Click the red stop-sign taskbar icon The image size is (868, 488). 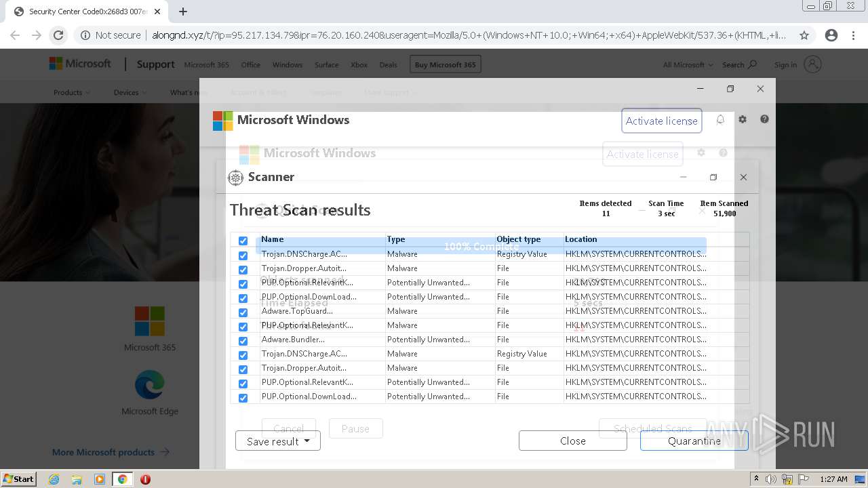[x=145, y=479]
